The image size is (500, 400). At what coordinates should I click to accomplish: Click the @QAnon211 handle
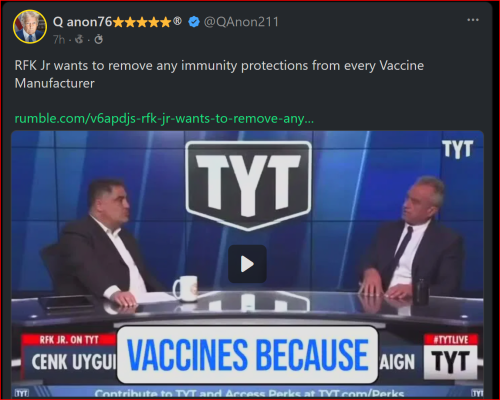pos(241,22)
